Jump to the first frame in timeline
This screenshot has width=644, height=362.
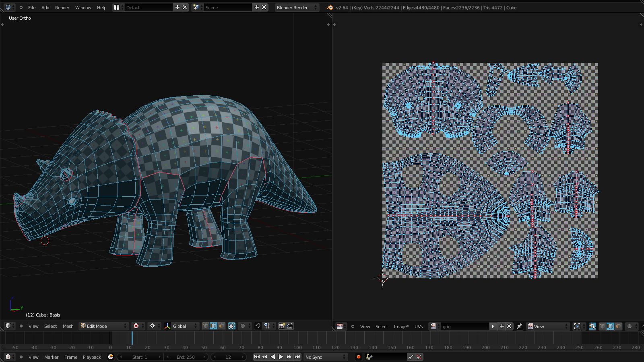point(257,357)
